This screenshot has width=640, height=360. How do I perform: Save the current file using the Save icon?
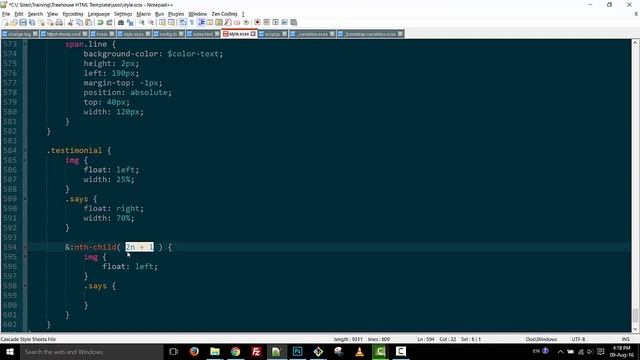coord(23,22)
